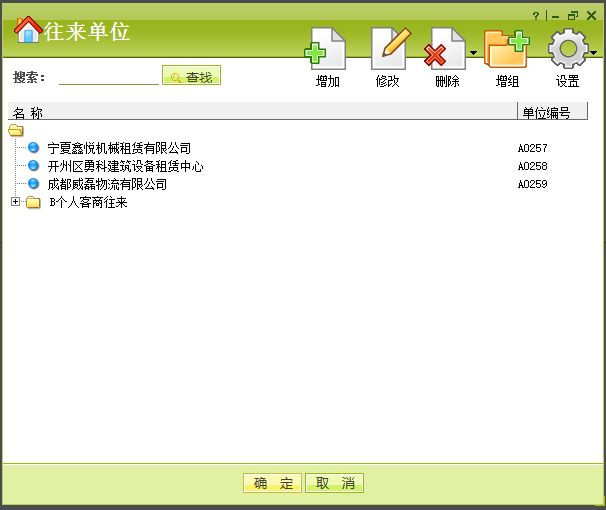Click the home icon beside 往来单位 title
The height and width of the screenshot is (510, 606).
pos(27,30)
